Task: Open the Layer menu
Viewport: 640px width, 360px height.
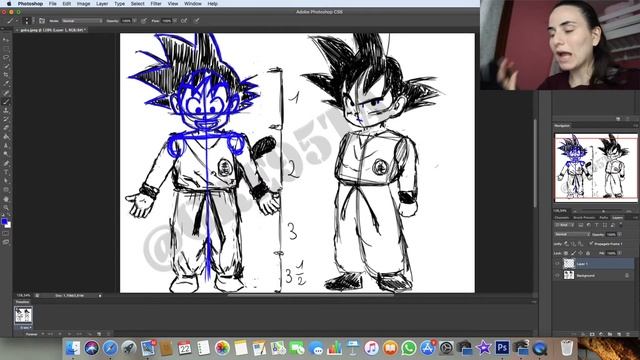Action: tap(102, 3)
